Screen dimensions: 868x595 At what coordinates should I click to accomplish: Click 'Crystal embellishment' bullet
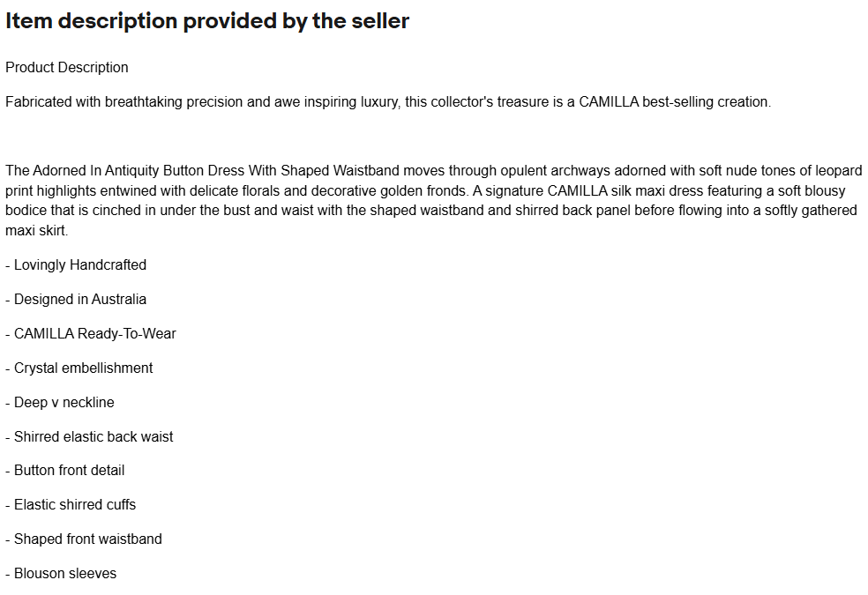coord(79,368)
